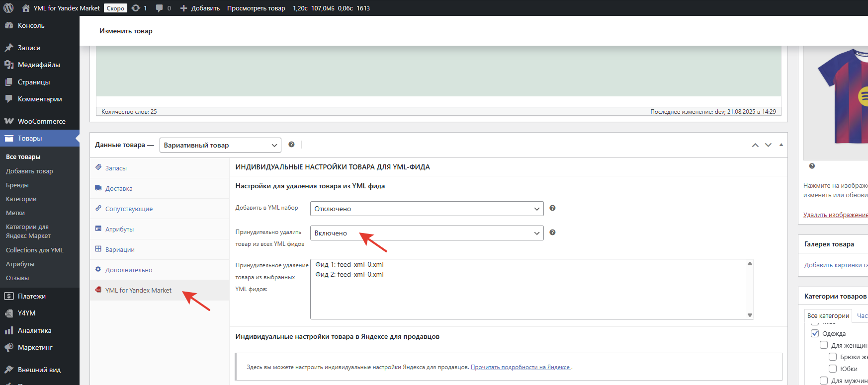Screen dimensions: 868x385
Task: Switch to the Вариации product tab
Action: pyautogui.click(x=120, y=249)
